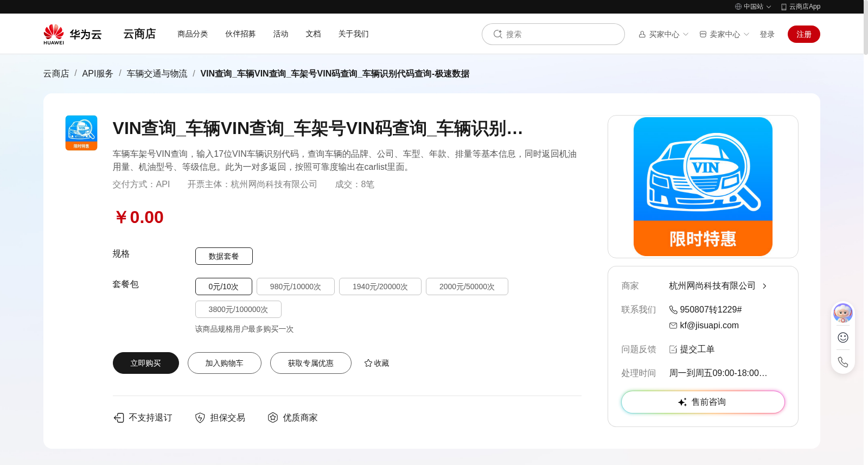This screenshot has width=868, height=465.
Task: Expand the 买家中心 dropdown
Action: [x=686, y=34]
